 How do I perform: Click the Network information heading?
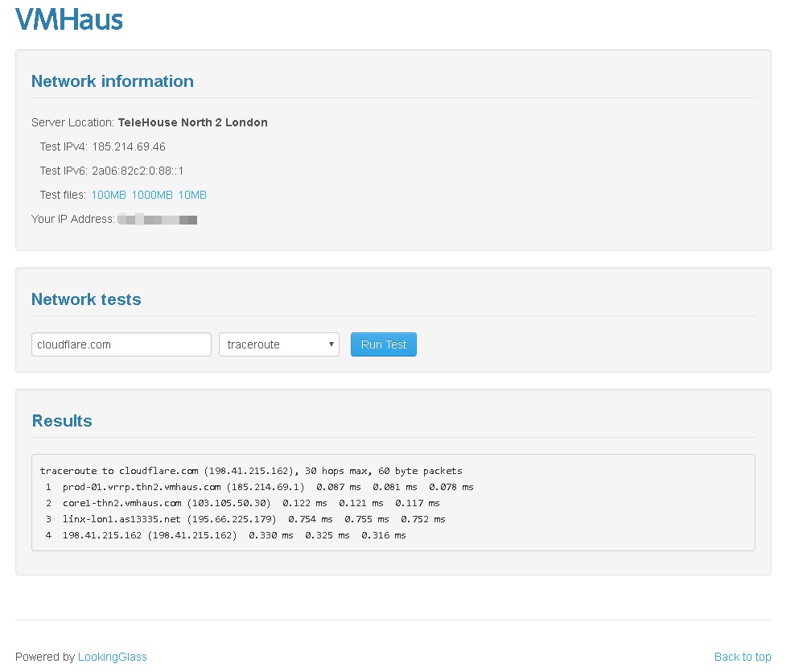(112, 81)
